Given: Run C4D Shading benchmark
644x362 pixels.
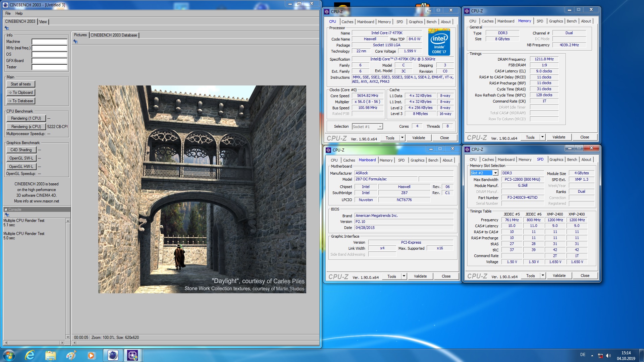Looking at the screenshot, I should 21,150.
